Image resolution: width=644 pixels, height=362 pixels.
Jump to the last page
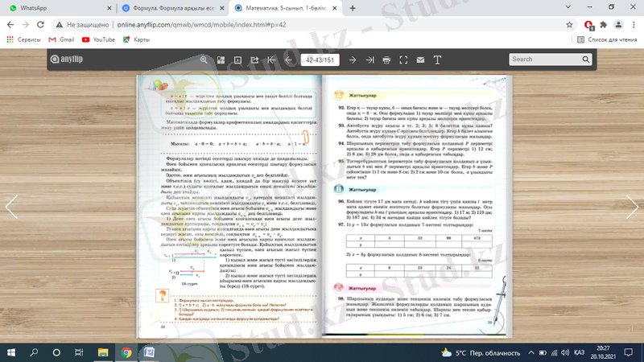point(369,60)
